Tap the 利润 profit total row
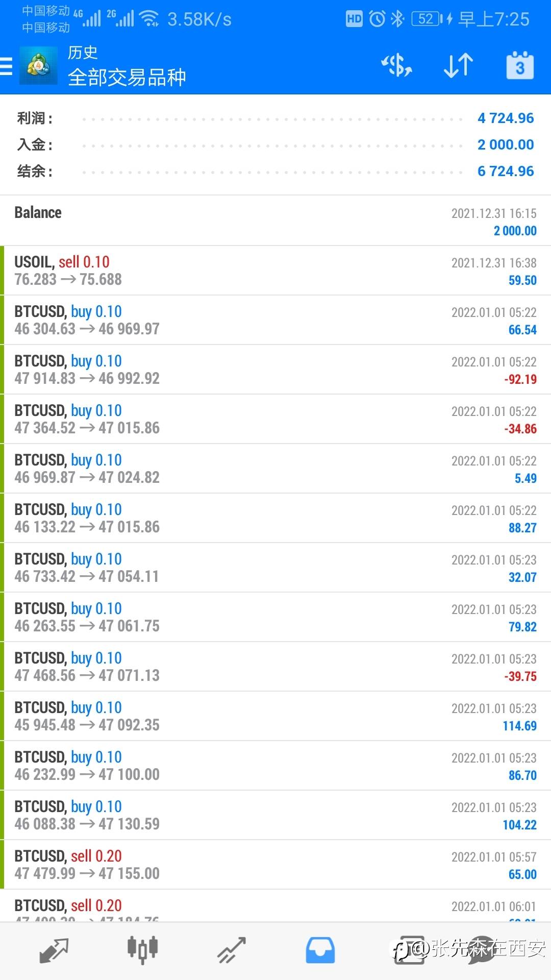Image resolution: width=551 pixels, height=980 pixels. click(275, 118)
